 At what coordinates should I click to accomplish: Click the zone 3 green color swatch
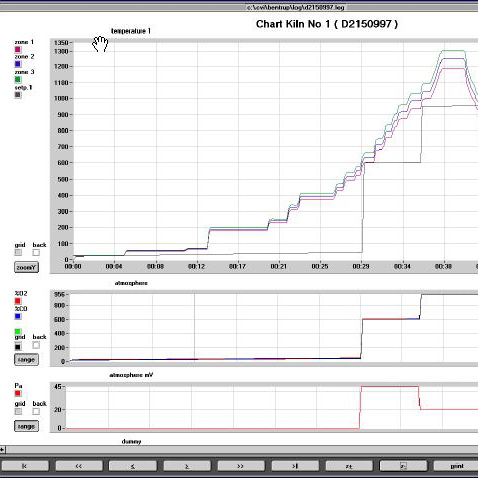[x=18, y=79]
